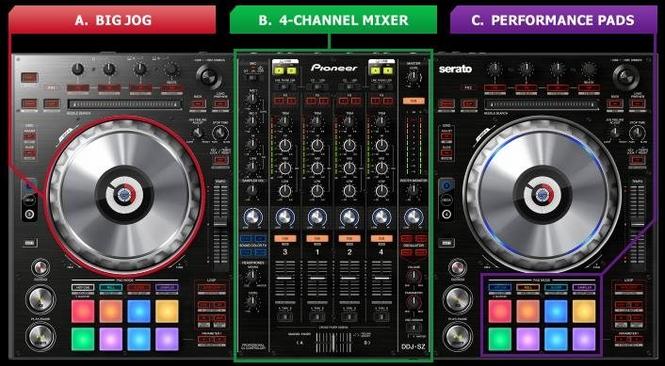Click the right deck needle search strip
Image resolution: width=665 pixels, height=366 pixels.
(542, 104)
